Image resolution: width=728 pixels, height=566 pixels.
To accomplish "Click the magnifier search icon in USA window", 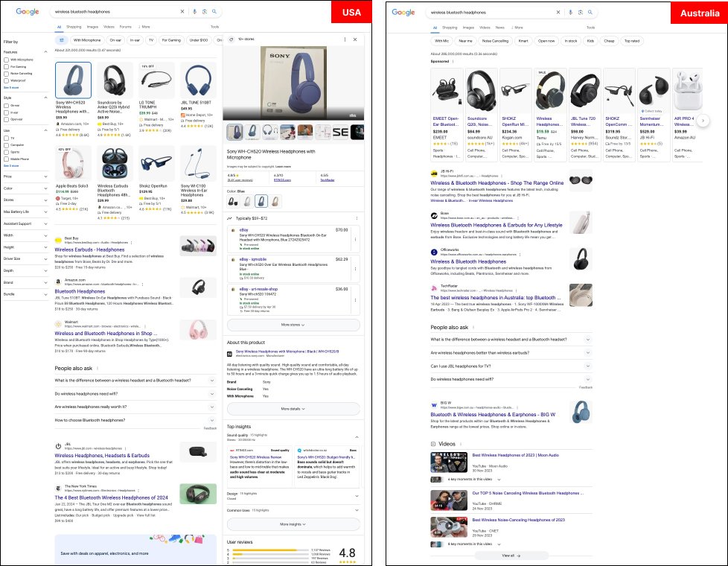I will click(214, 12).
